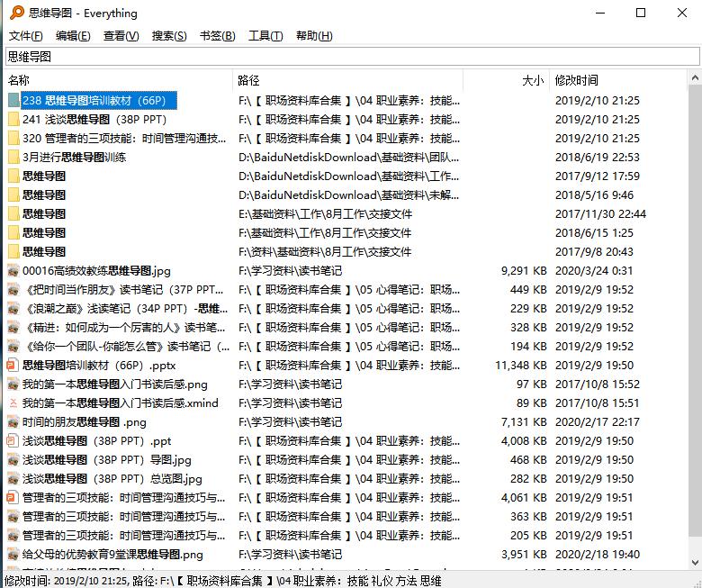Click image icon of 时间的朋友思维导图 .png
Screen dimensions: 702x588
(13, 421)
